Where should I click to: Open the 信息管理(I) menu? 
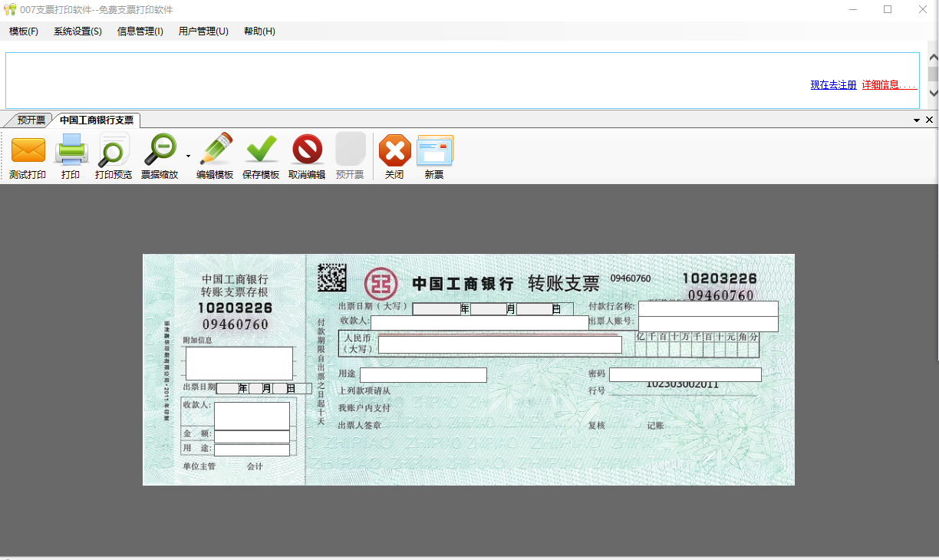(140, 31)
